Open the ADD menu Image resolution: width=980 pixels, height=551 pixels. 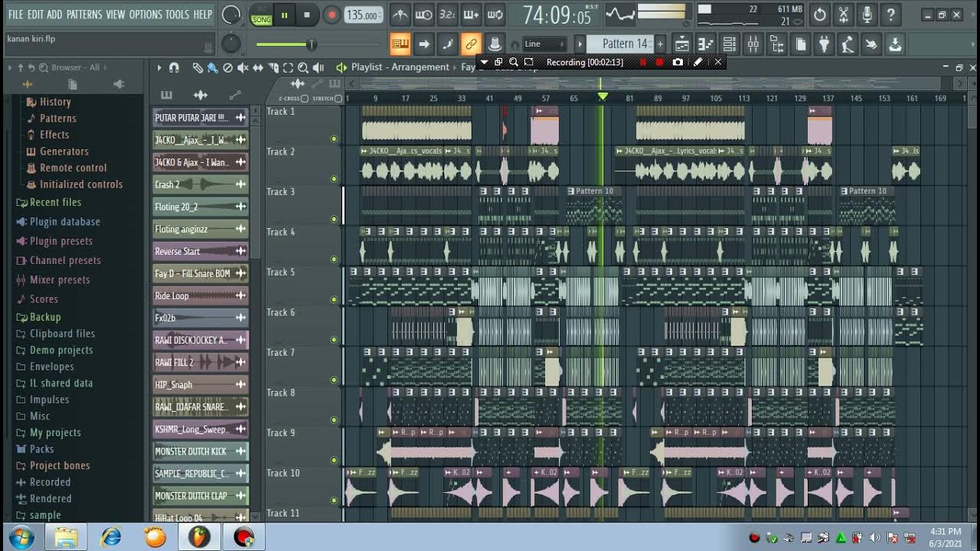pos(54,15)
